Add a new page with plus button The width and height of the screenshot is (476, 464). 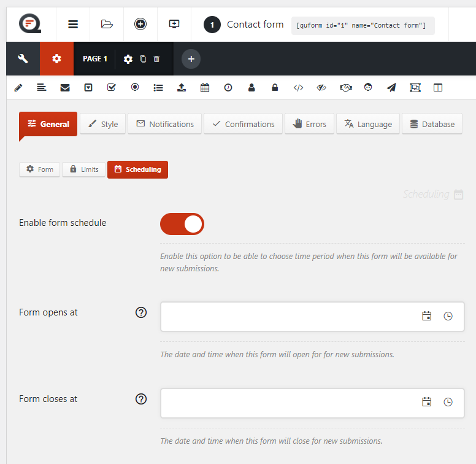tap(191, 59)
